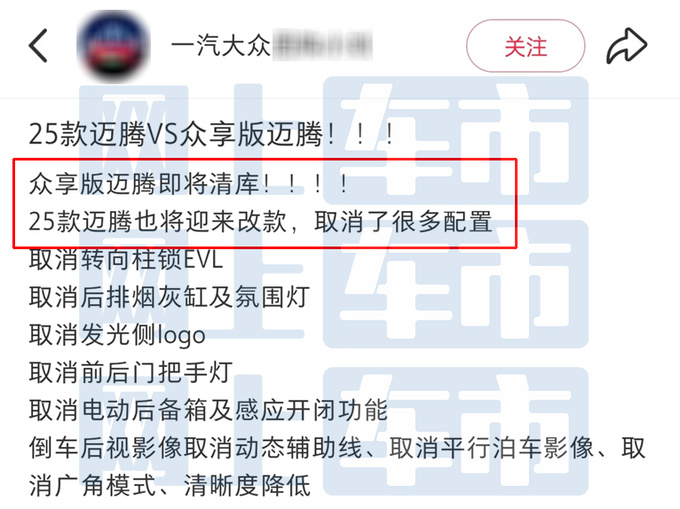Tap the blurred part of the username
The width and height of the screenshot is (680, 509).
[323, 45]
